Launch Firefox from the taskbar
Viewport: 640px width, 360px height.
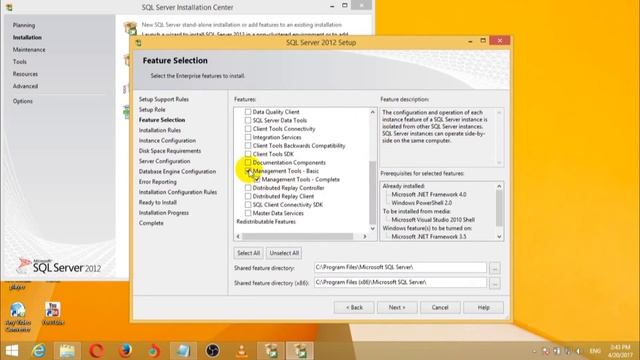(x=125, y=351)
